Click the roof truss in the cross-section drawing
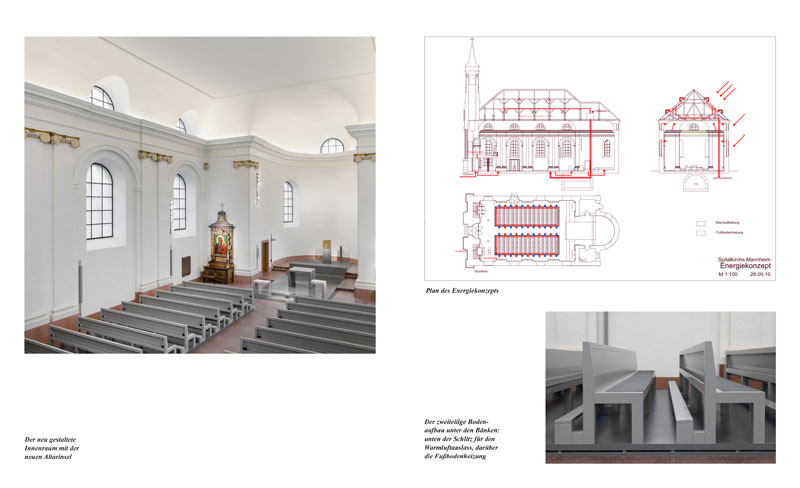This screenshot has width=800, height=488. click(692, 106)
